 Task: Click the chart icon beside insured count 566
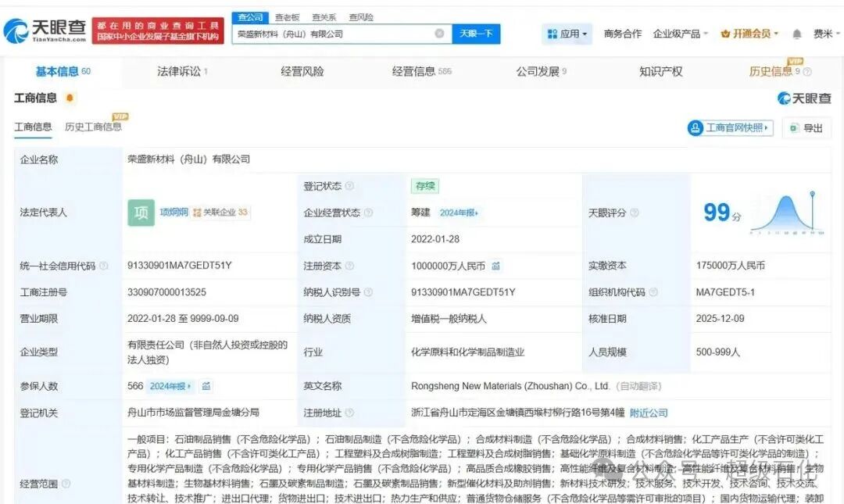click(206, 386)
